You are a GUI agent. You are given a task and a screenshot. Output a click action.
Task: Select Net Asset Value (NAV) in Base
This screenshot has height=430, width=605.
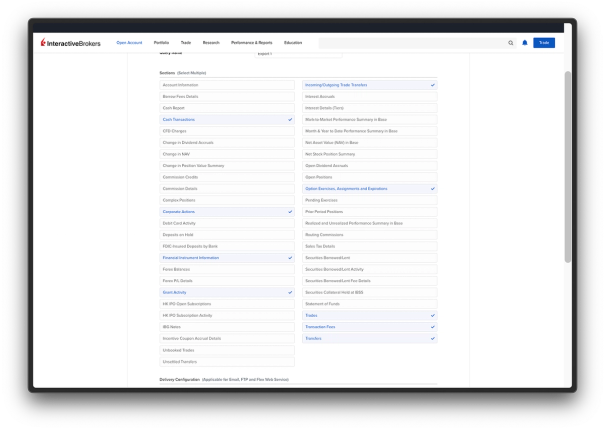[370, 142]
